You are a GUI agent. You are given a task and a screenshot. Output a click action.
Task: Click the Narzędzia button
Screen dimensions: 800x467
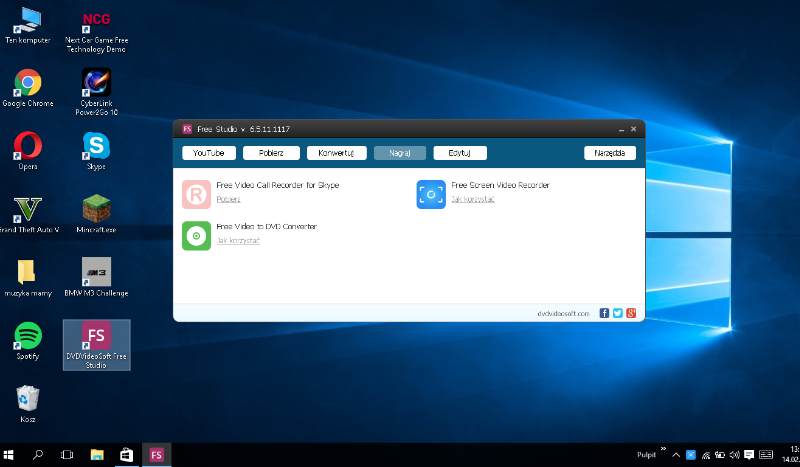609,153
